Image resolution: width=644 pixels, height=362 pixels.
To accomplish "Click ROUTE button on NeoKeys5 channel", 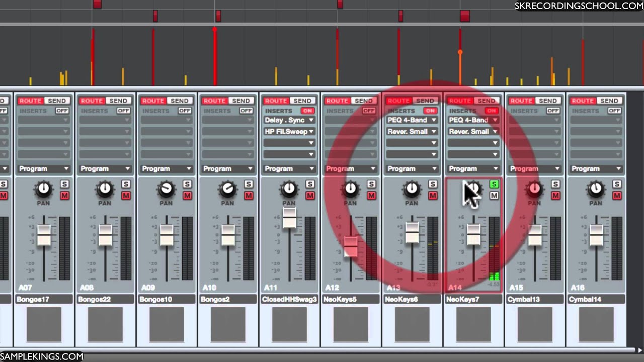I will tap(338, 101).
